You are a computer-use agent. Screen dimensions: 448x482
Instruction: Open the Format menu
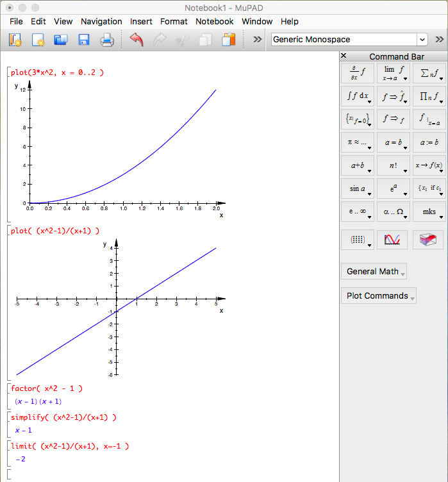tap(174, 22)
